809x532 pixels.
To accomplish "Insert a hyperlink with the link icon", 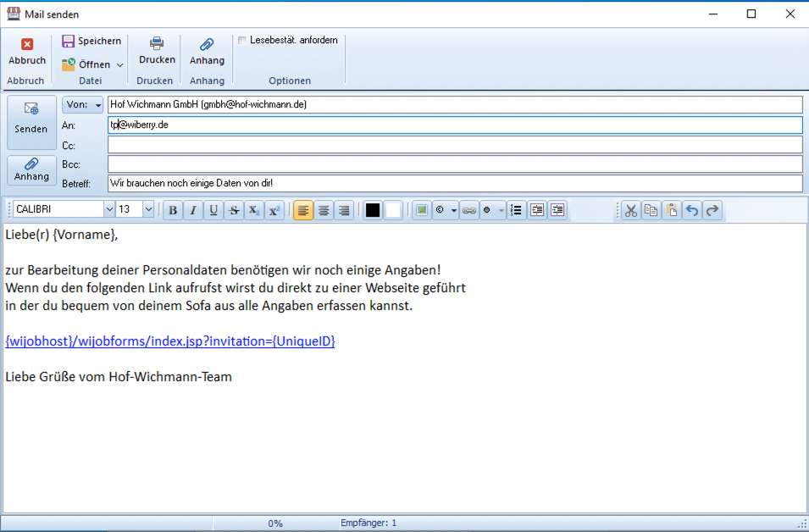I will (x=468, y=211).
